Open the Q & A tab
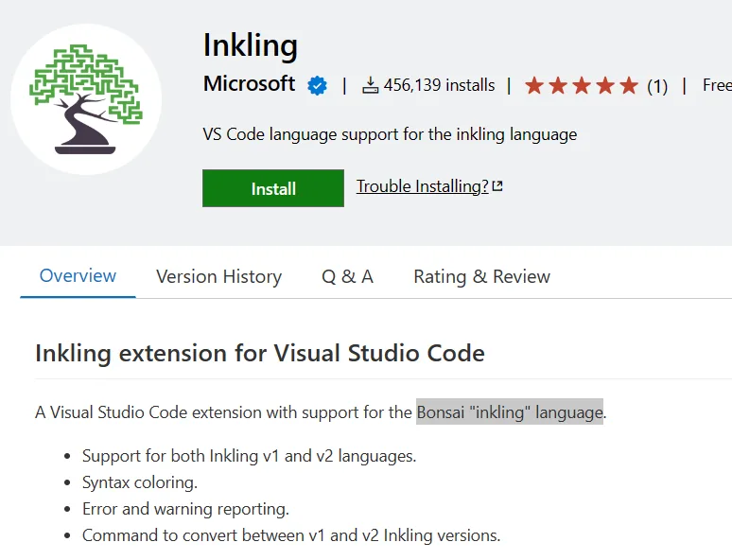This screenshot has width=732, height=560. (347, 277)
